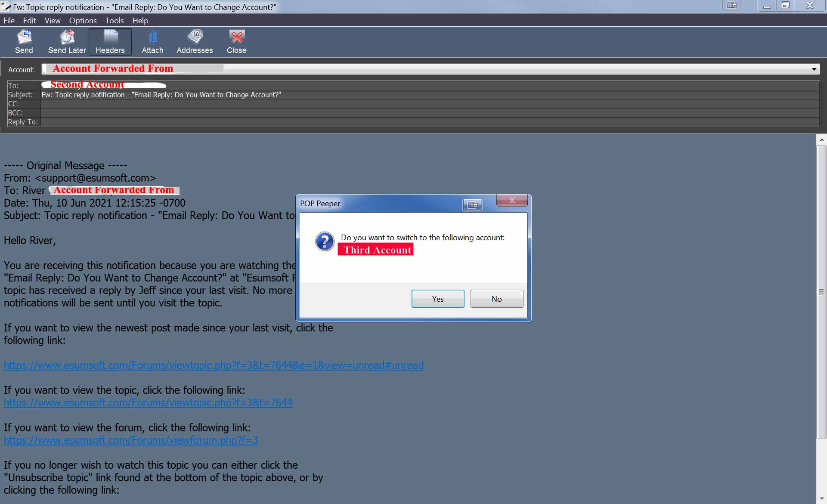Open the View menu
Viewport: 827px width, 504px height.
[53, 20]
